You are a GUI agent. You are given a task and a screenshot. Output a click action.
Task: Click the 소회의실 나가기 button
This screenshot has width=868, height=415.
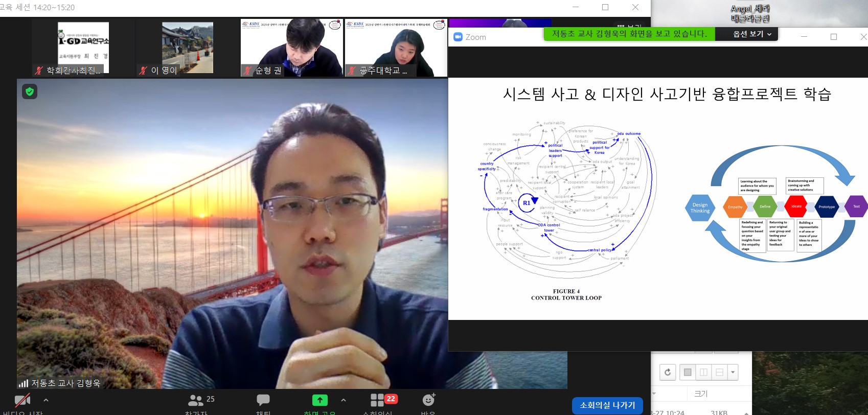click(x=607, y=405)
